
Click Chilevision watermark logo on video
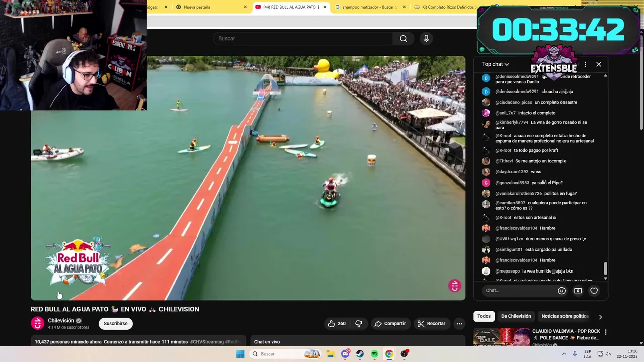point(455,286)
